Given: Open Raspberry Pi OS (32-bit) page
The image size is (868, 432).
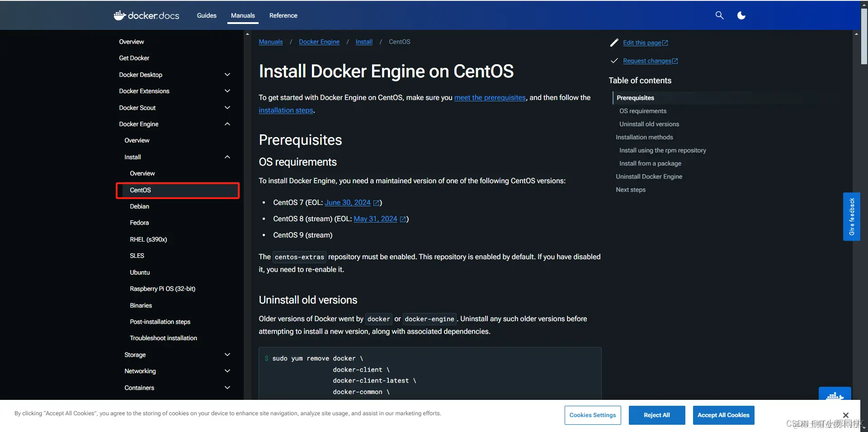Looking at the screenshot, I should (163, 289).
